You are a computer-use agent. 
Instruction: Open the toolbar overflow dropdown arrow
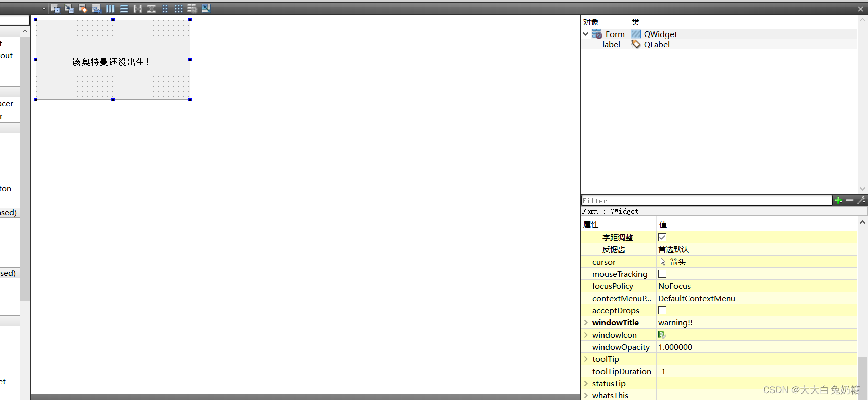(x=44, y=8)
